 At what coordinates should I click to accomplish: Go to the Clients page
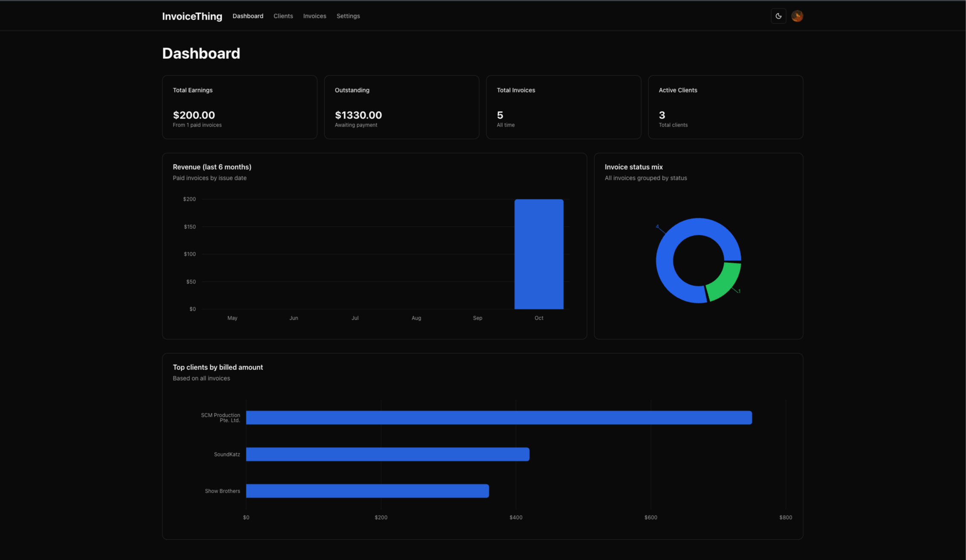pyautogui.click(x=283, y=16)
